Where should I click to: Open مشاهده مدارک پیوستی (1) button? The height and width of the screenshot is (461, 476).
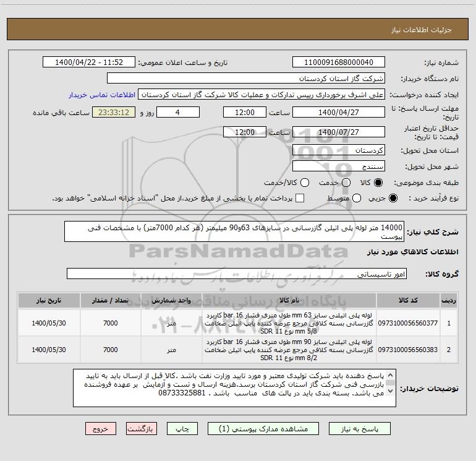click(263, 429)
